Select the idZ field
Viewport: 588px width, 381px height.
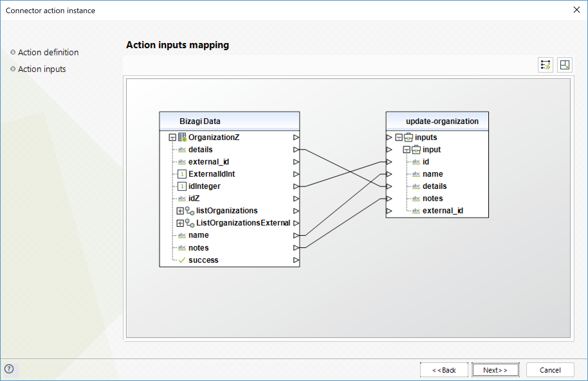tap(194, 199)
